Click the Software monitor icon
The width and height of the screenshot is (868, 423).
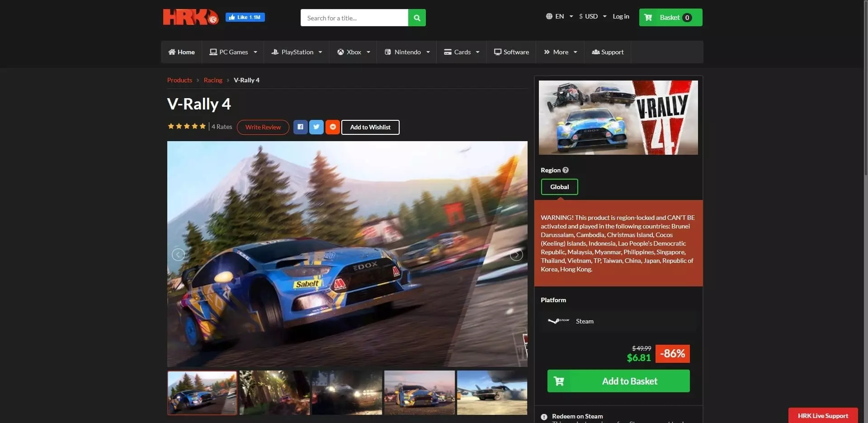pos(497,52)
